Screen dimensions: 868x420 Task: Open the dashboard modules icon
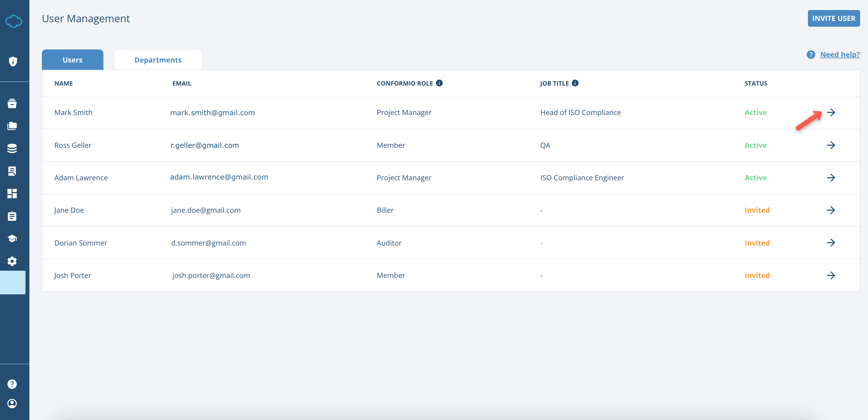[x=12, y=194]
